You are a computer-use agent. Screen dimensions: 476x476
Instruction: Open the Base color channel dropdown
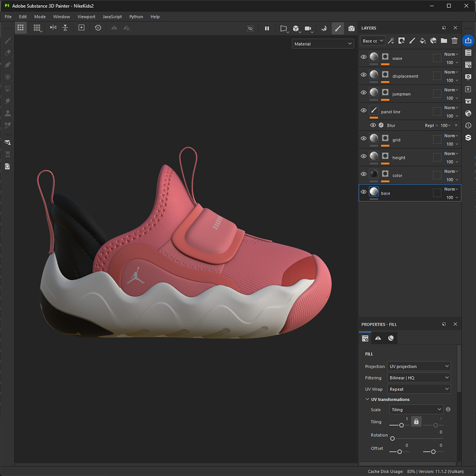pos(372,40)
